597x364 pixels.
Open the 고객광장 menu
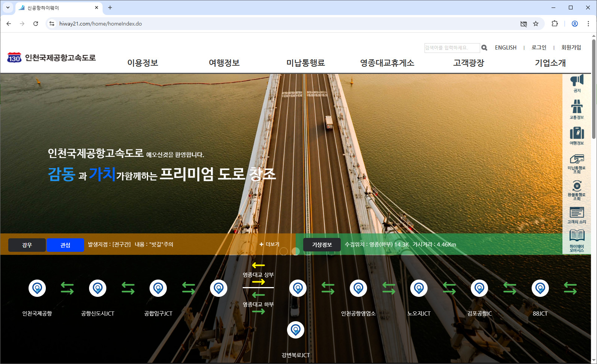[469, 63]
